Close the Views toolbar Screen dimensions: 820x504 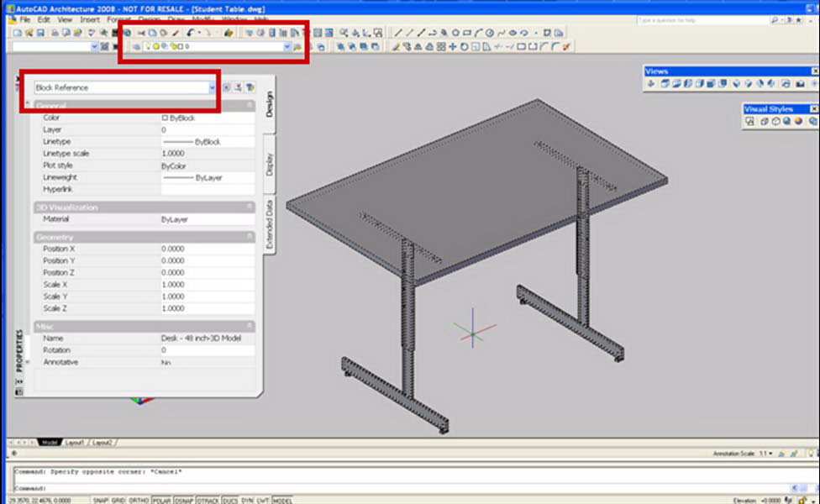pos(815,71)
